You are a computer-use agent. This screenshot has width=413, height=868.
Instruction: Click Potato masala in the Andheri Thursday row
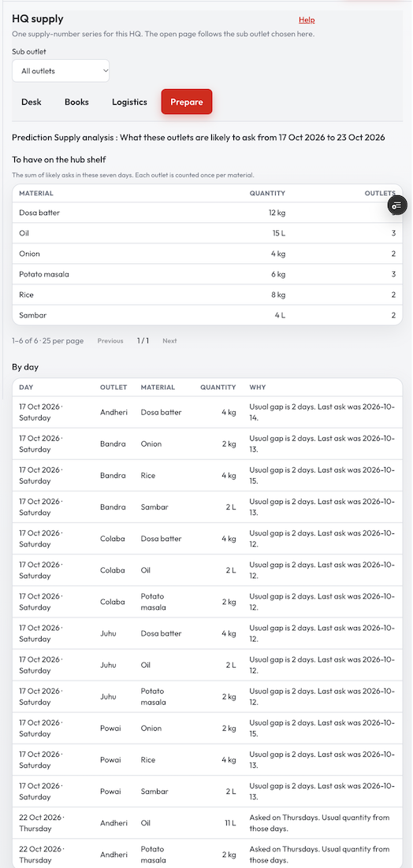[154, 854]
